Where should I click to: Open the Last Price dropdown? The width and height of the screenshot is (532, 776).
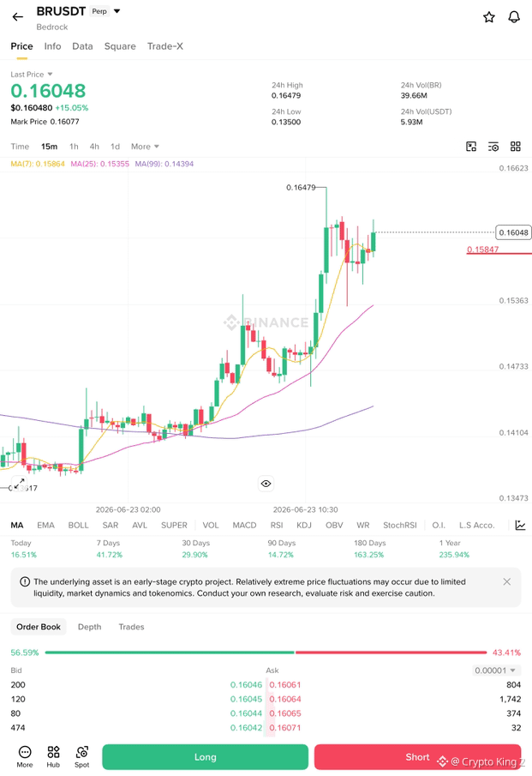[x=32, y=75]
